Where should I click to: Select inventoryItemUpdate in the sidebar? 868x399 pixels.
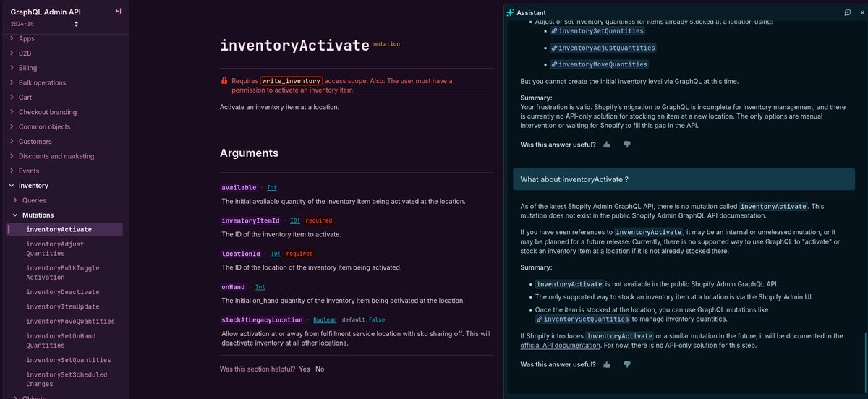[x=62, y=306]
